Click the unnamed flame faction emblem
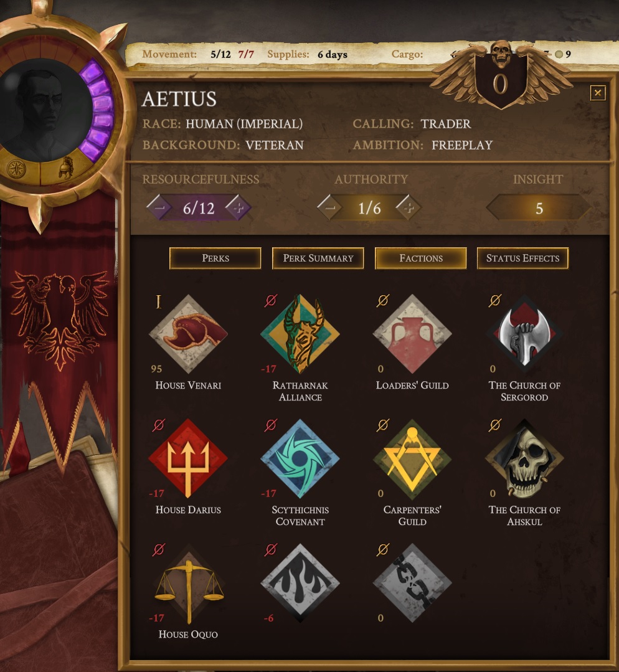The width and height of the screenshot is (619, 672). pos(300,582)
